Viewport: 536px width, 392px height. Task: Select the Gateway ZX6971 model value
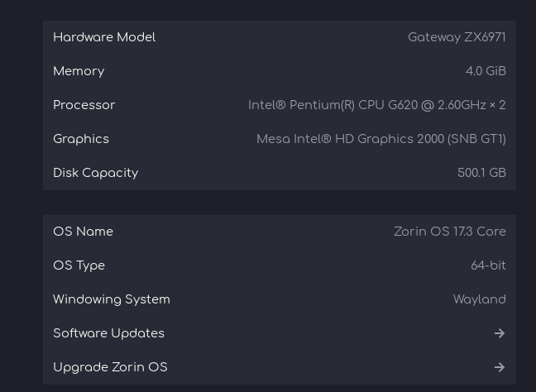tap(457, 37)
